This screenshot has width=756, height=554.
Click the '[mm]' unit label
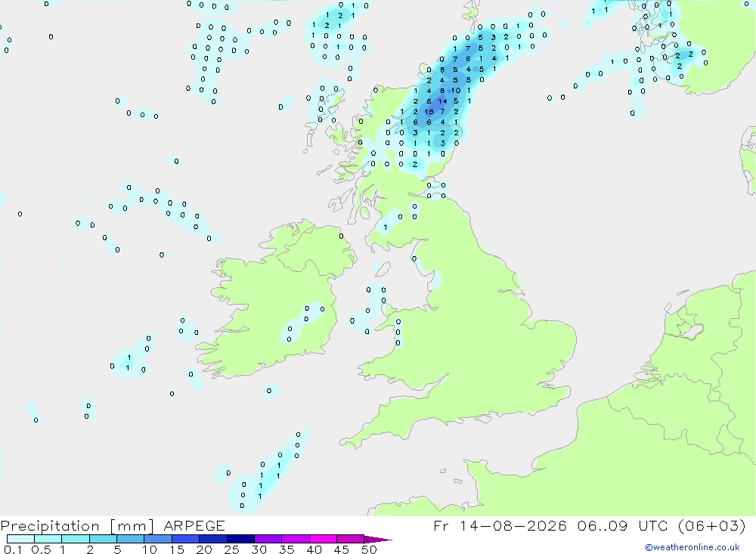tap(132, 526)
